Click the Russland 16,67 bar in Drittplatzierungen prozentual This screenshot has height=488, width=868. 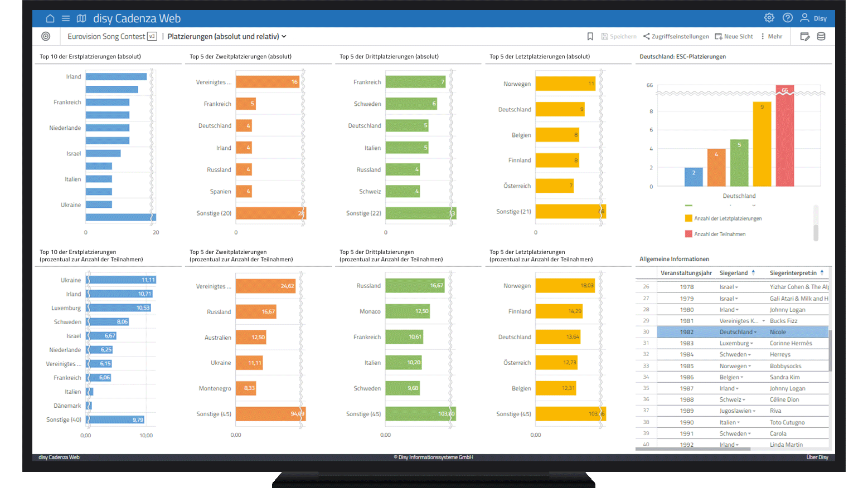point(415,286)
